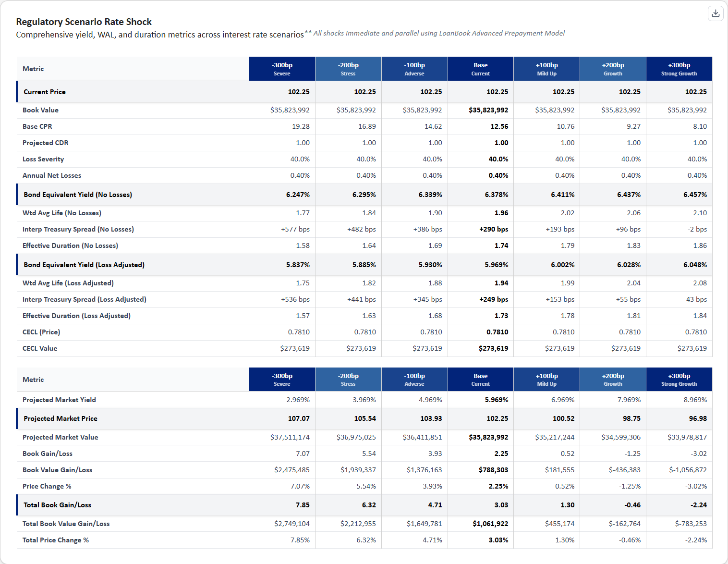
Task: Click the Projected Market Value $37,511,174 cell
Action: 290,437
